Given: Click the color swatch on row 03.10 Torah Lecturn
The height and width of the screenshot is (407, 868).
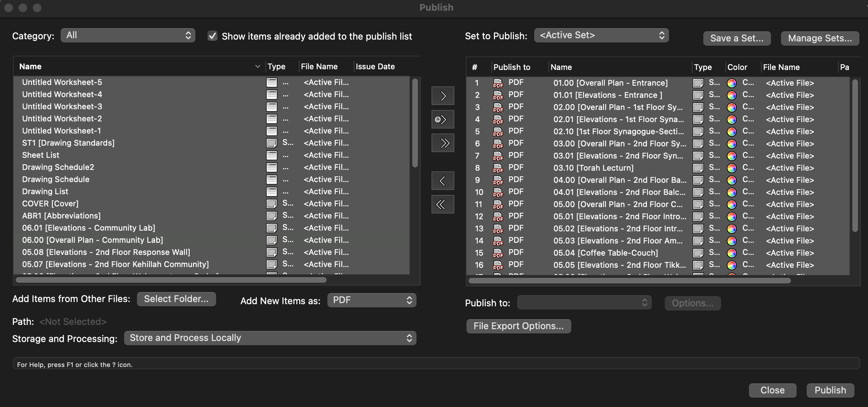Looking at the screenshot, I should [x=732, y=168].
